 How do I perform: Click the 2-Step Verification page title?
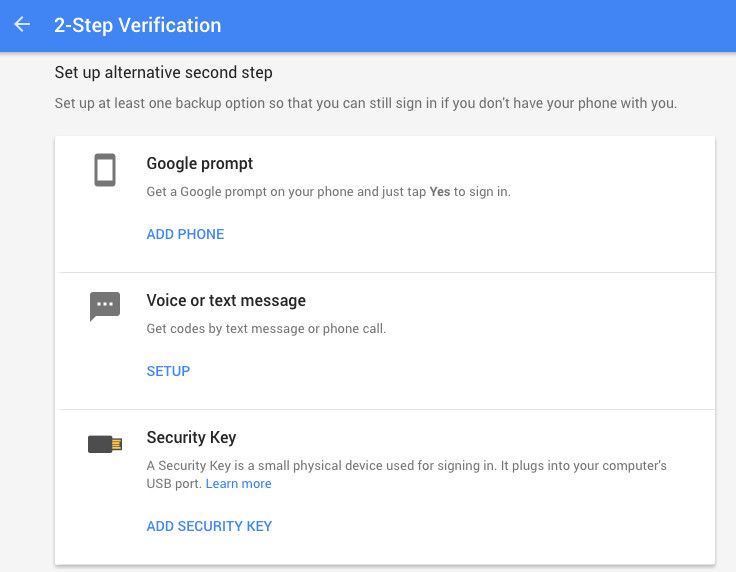pyautogui.click(x=138, y=25)
